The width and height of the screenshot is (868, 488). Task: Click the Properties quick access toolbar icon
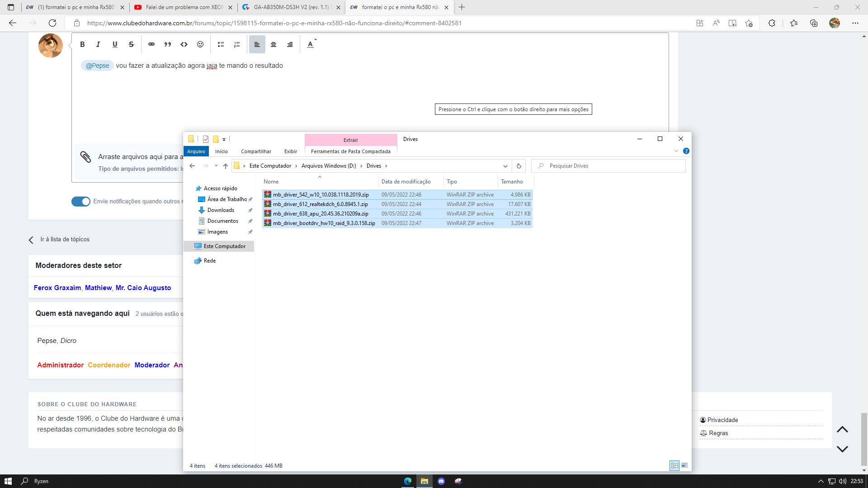[x=206, y=139]
